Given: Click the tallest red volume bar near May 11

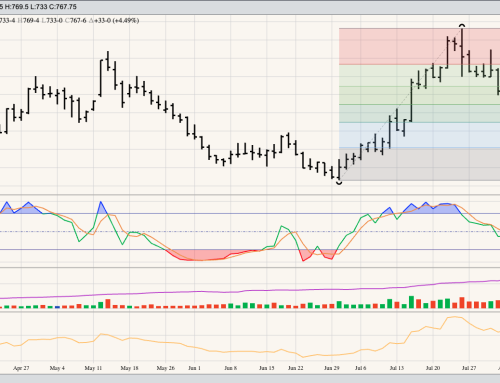Looking at the screenshot, I should pyautogui.click(x=108, y=303).
